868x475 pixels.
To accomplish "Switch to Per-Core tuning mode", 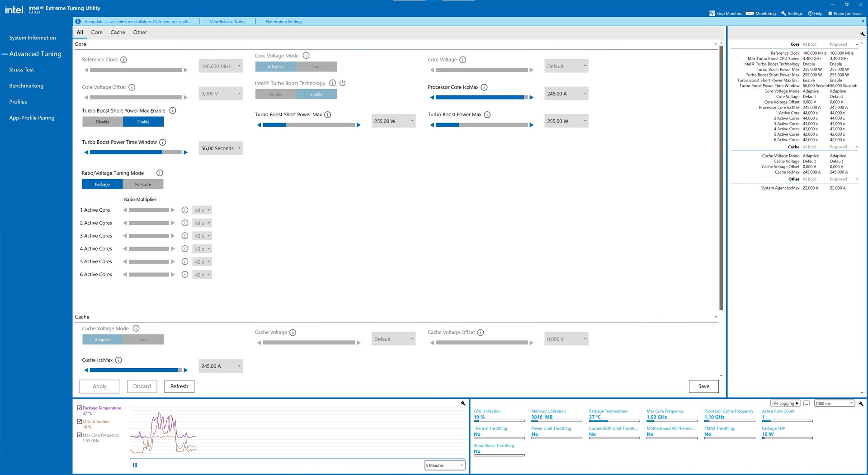I will click(x=143, y=184).
